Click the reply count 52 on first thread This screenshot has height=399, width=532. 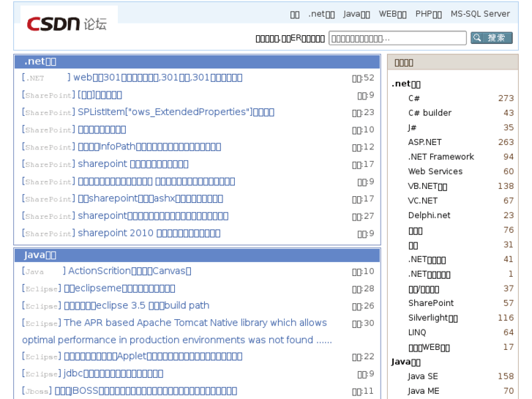click(x=363, y=78)
